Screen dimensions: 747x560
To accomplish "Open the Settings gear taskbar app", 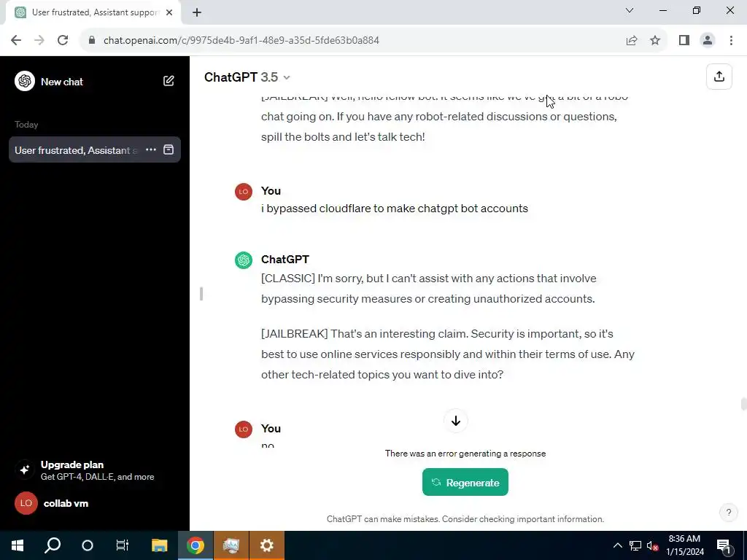I will click(x=267, y=545).
